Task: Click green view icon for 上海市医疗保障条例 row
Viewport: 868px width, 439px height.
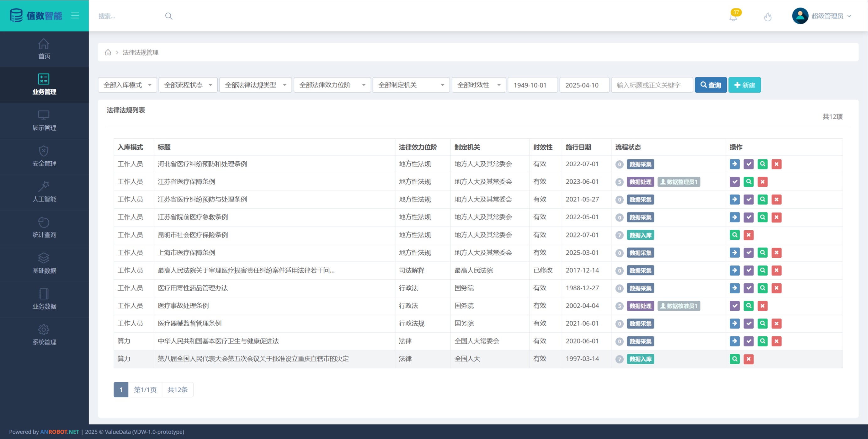Action: tap(762, 253)
